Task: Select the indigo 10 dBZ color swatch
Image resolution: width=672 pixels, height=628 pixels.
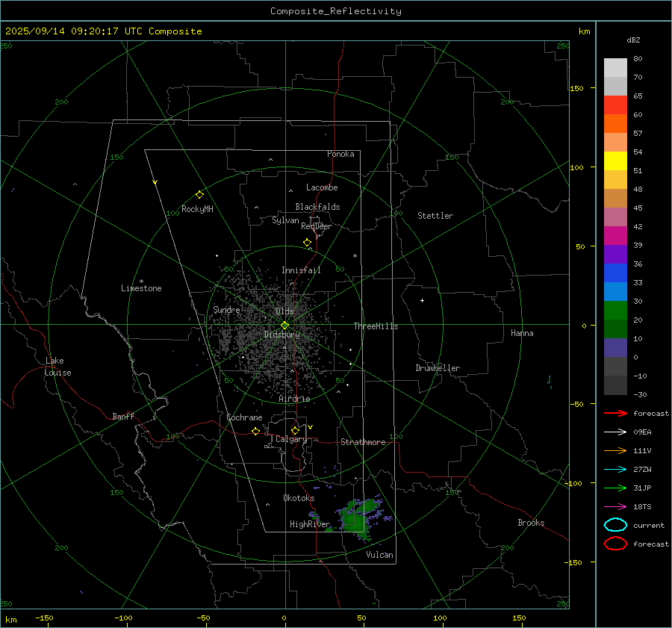Action: point(615,347)
